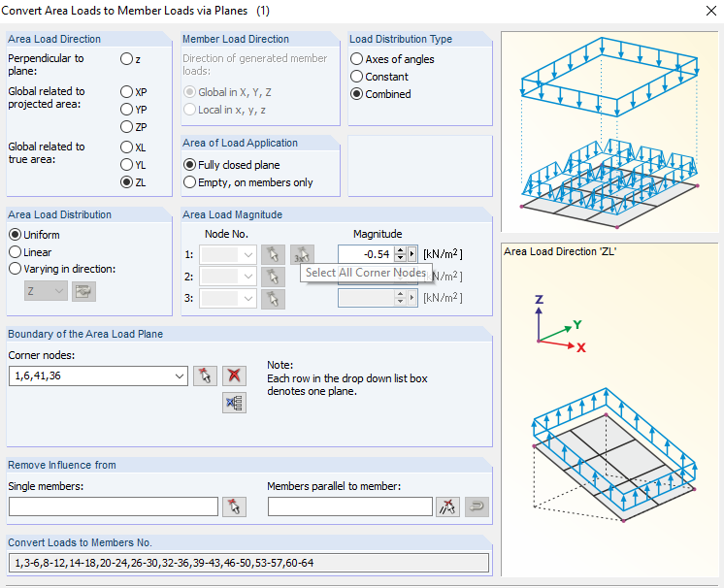Pick corner nodes for boundary plane
This screenshot has height=588, width=724.
point(204,376)
